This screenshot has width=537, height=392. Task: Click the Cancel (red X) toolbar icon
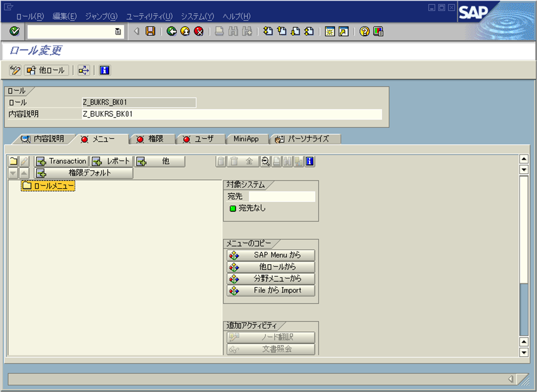point(199,32)
